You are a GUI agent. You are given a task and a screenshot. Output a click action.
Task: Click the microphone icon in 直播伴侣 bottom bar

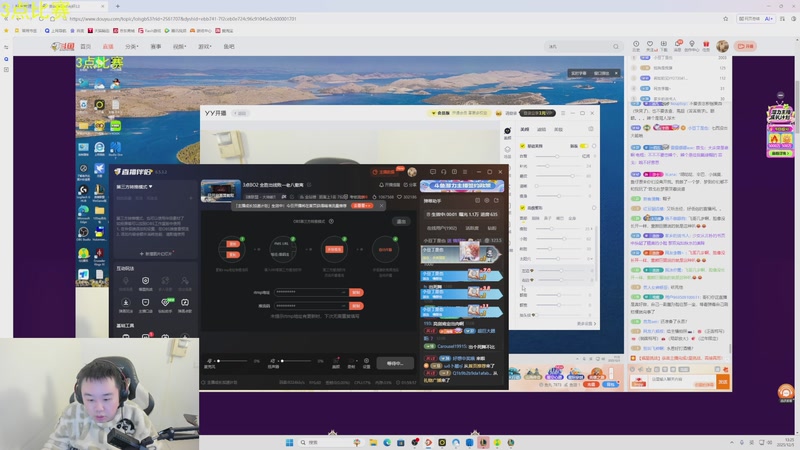(x=209, y=361)
